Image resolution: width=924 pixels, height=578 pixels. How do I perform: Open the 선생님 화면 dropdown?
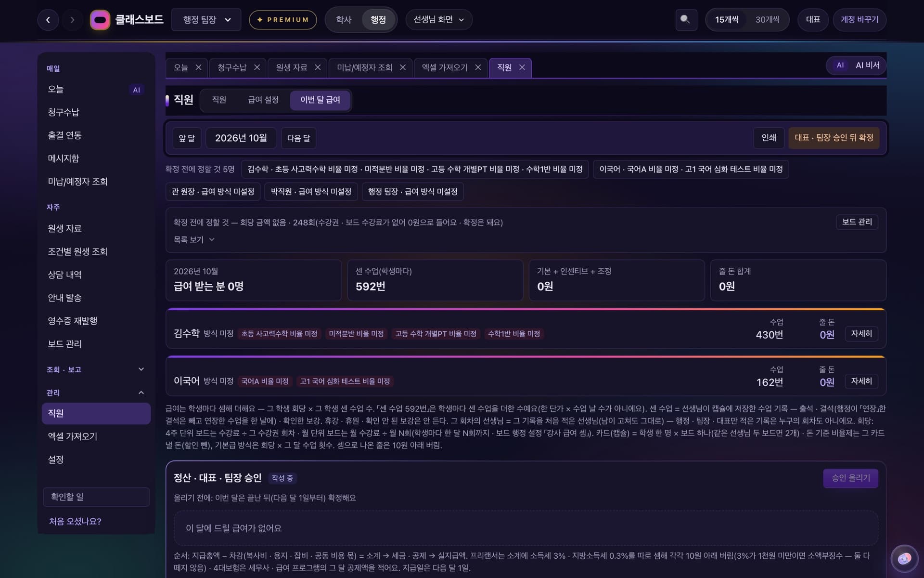point(438,20)
